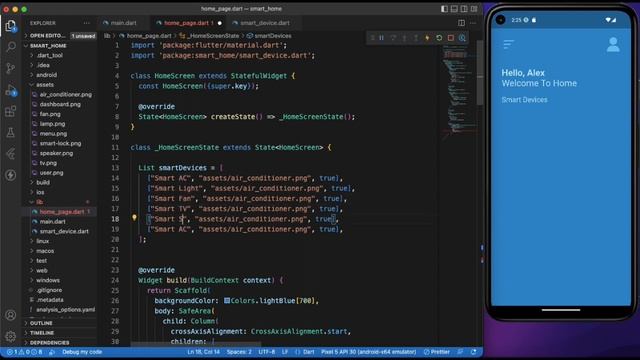640x360 pixels.
Task: Click the Step Out debug button
Action: point(416,38)
